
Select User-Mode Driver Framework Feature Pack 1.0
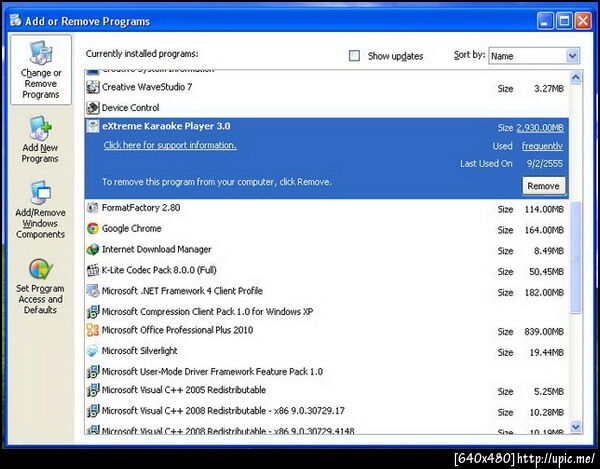click(327, 372)
